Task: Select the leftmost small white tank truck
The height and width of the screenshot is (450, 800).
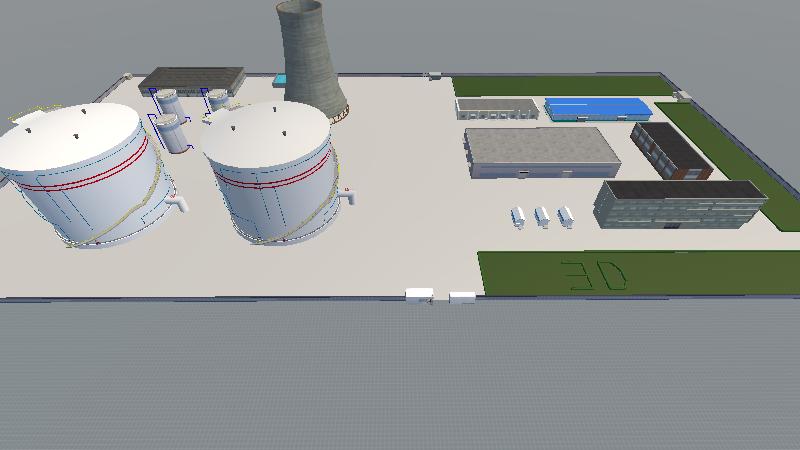Action: click(x=519, y=216)
